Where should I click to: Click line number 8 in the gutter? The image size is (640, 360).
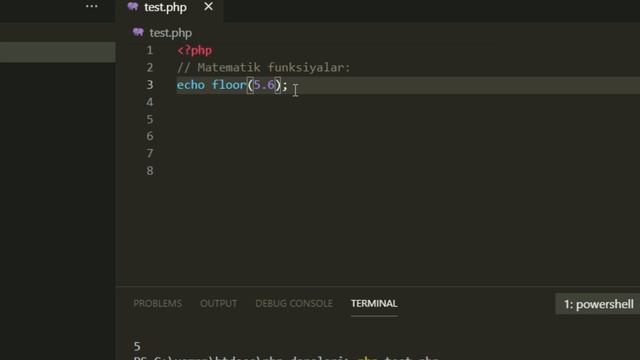(x=150, y=171)
